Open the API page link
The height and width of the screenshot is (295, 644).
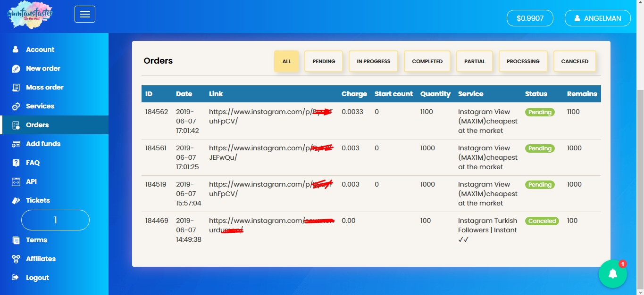31,181
